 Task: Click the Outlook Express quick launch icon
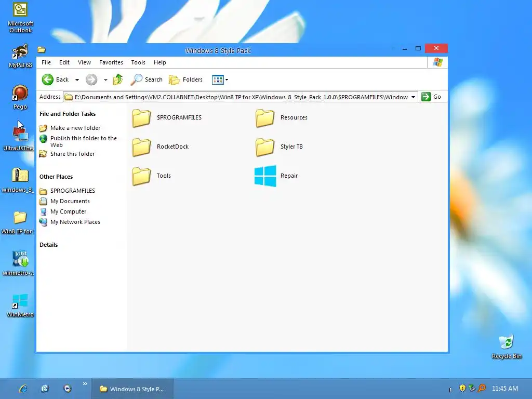(45, 389)
